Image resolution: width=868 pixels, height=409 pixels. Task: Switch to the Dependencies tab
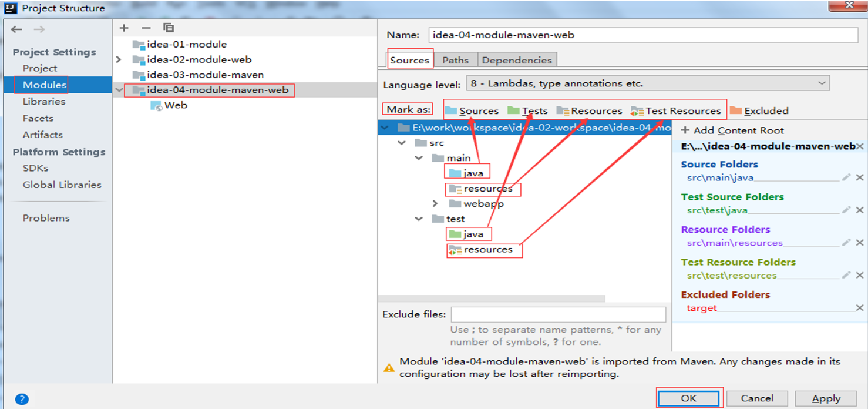(x=517, y=60)
